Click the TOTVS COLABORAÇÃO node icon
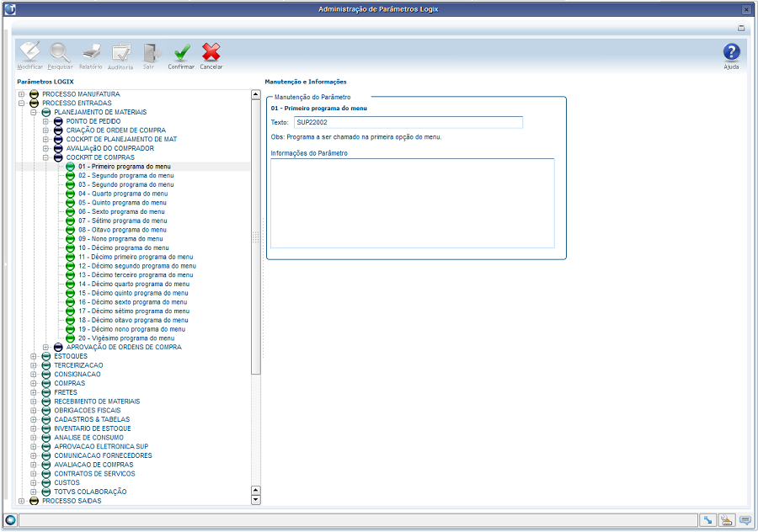This screenshot has height=532, width=758. [x=46, y=492]
